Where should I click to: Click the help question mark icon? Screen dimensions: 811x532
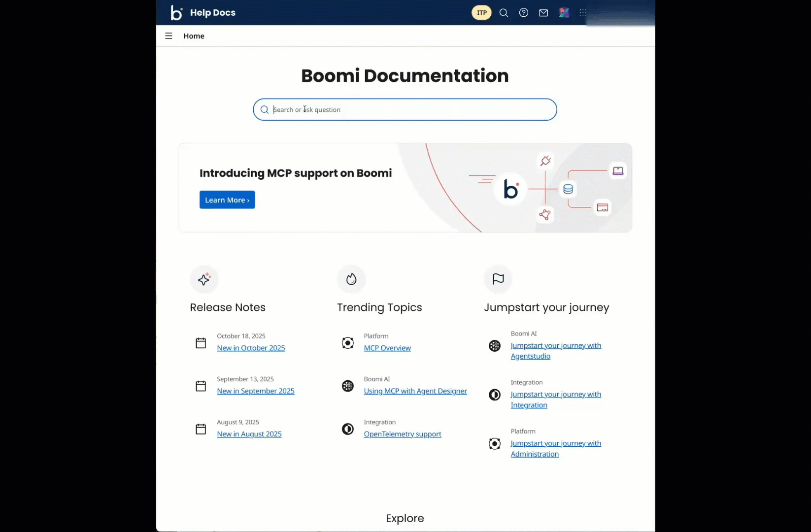pyautogui.click(x=523, y=12)
